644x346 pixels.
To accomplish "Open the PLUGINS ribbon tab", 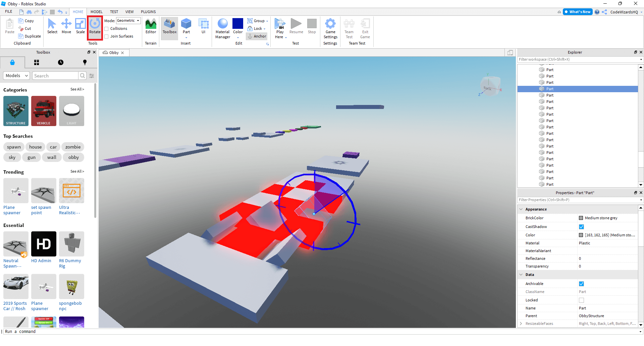I will pos(148,12).
